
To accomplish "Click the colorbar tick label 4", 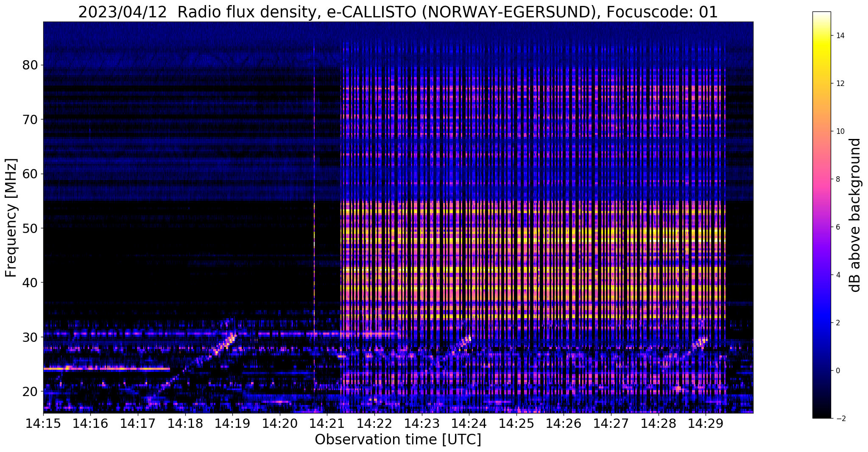I will coord(837,275).
